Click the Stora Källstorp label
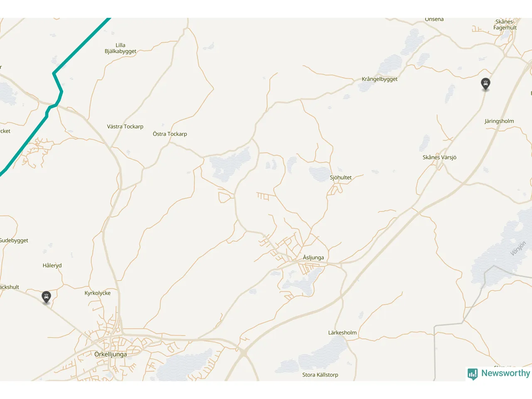Viewport: 532px width, 399px height. click(320, 375)
